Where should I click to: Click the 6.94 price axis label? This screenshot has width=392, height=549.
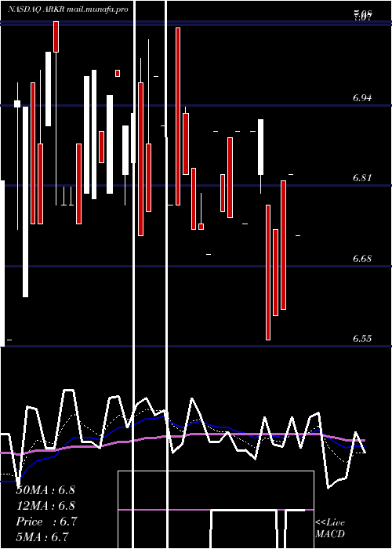click(x=362, y=98)
